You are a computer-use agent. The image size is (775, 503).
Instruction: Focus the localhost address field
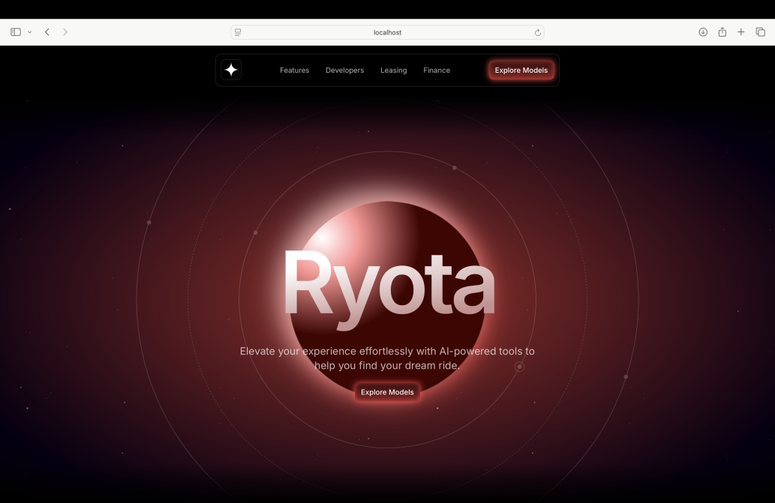[388, 32]
